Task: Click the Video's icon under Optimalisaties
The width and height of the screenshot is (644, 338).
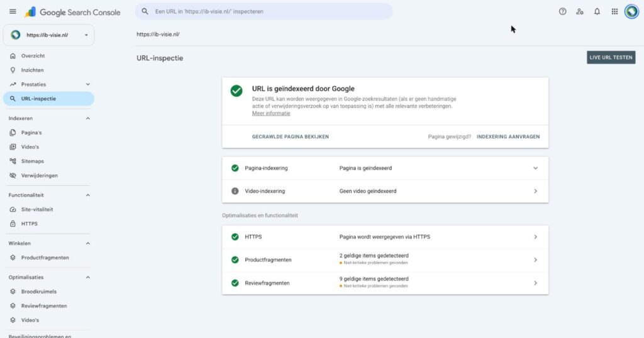Action: click(x=13, y=320)
